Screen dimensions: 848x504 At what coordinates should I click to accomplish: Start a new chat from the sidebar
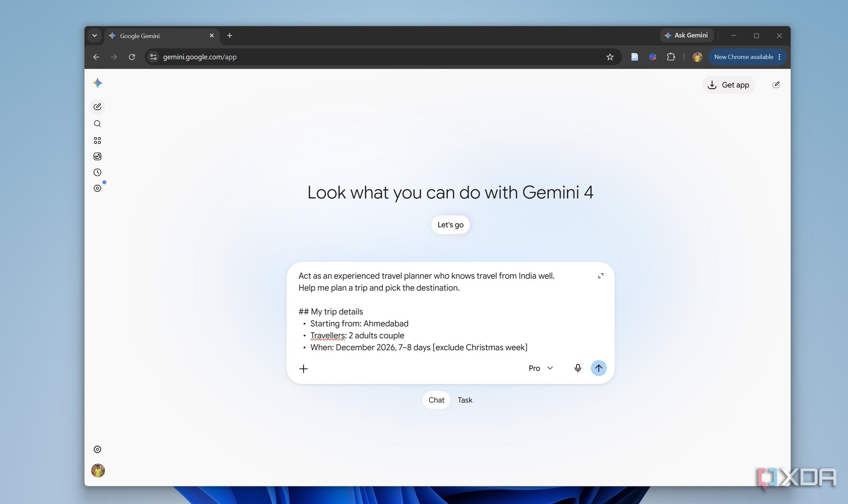[x=97, y=107]
